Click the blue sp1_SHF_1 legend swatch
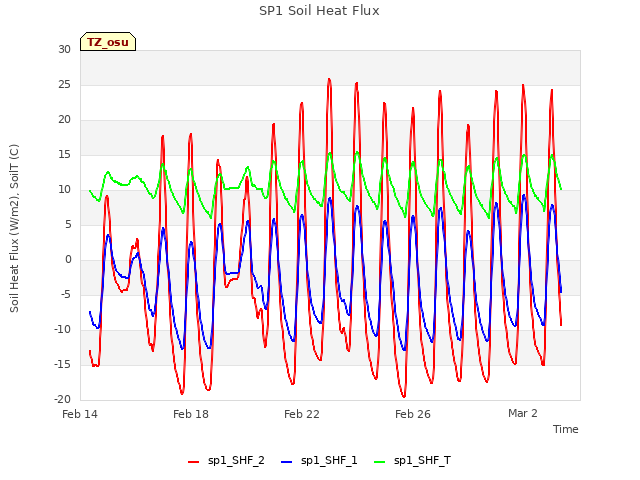The height and width of the screenshot is (480, 640). (x=287, y=462)
